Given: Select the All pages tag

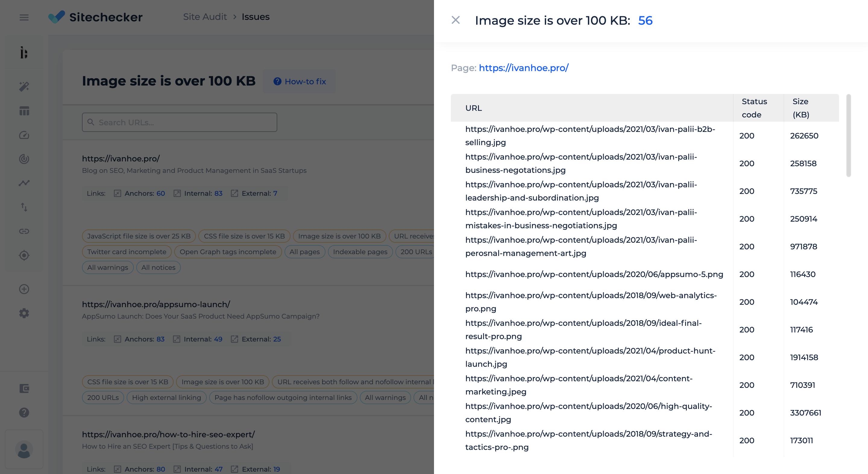Looking at the screenshot, I should [x=305, y=251].
